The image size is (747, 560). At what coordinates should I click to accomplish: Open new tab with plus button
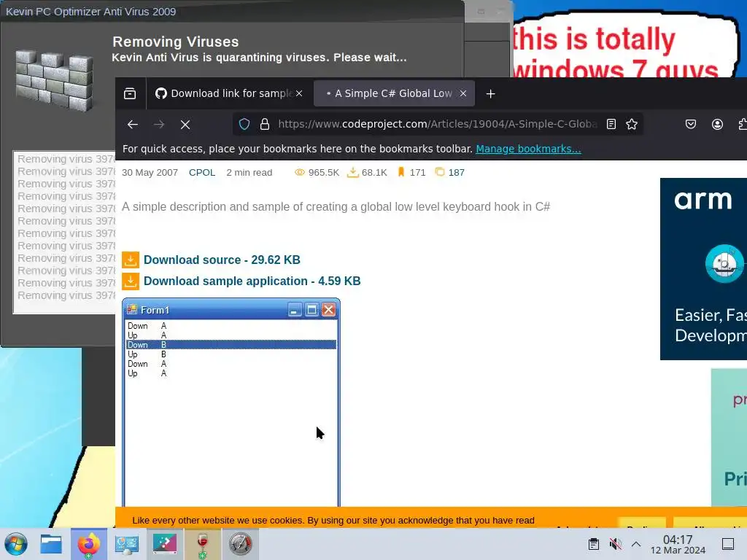tap(491, 94)
